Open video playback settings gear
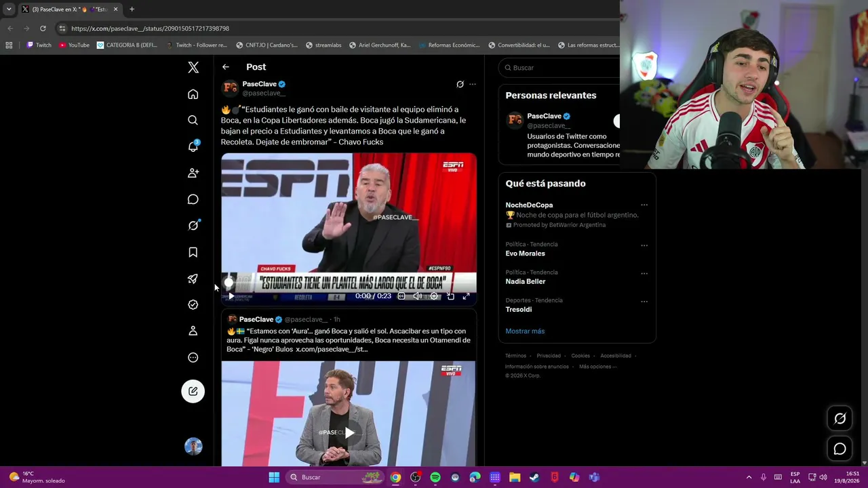 click(x=434, y=296)
